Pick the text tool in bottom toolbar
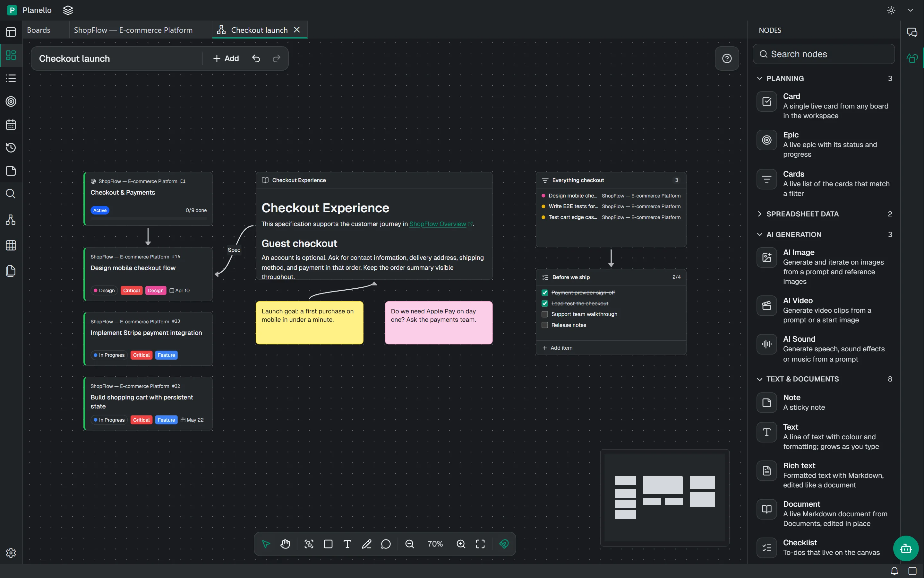The height and width of the screenshot is (578, 924). click(347, 544)
